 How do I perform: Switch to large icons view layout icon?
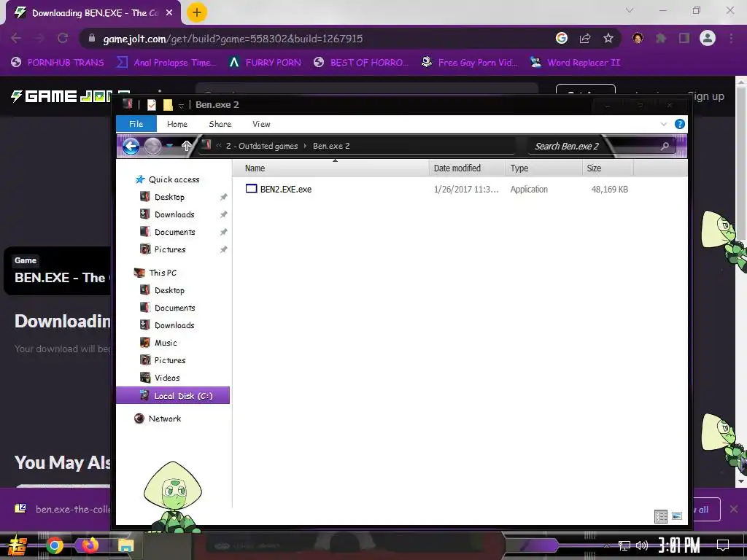point(676,516)
